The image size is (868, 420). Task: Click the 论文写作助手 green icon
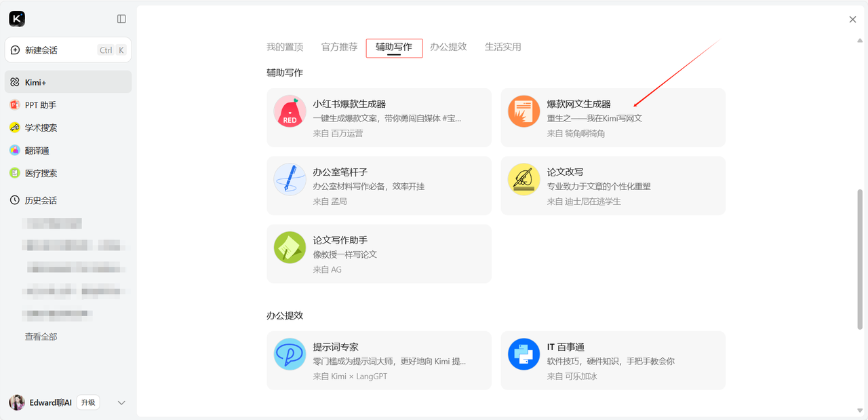[x=290, y=248]
